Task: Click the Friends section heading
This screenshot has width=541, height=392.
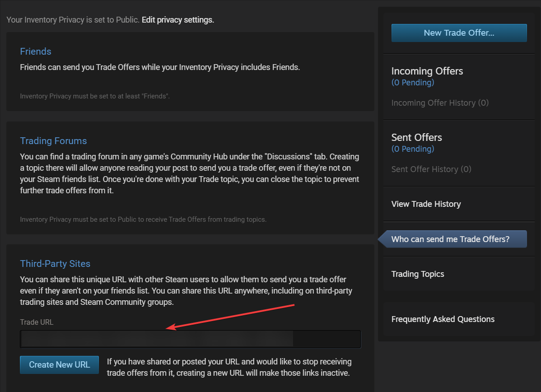Action: point(36,51)
